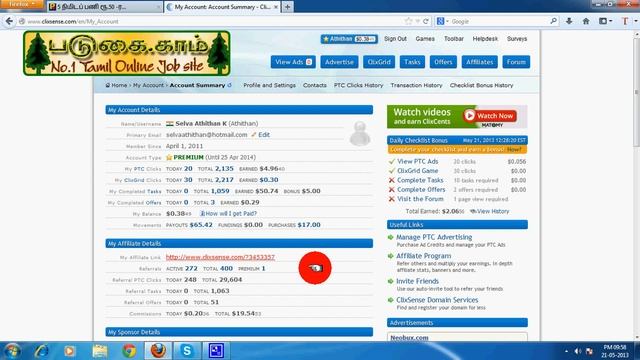Open the Tasks button
640x360 pixels.
click(x=412, y=62)
